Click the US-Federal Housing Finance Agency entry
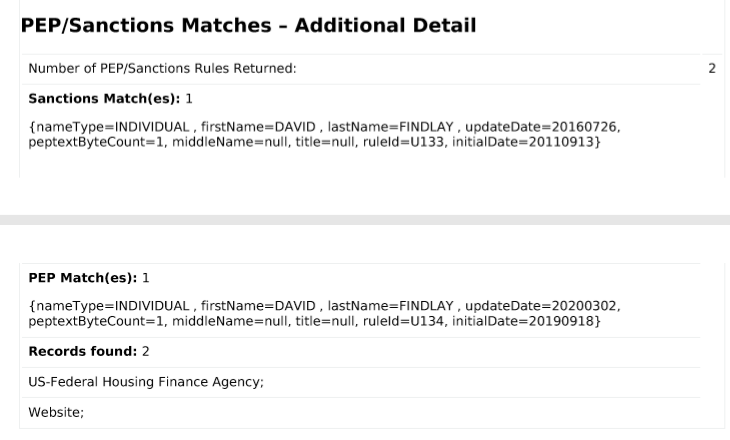This screenshot has width=730, height=440. 146,382
